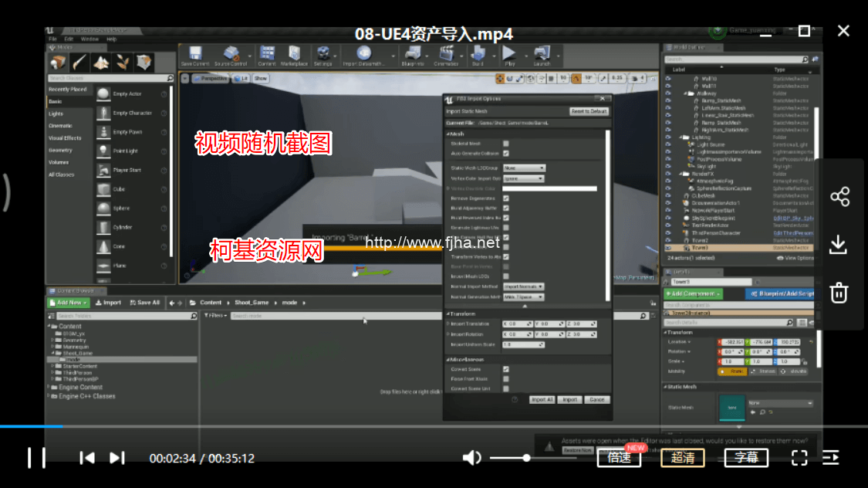Open Content browser toolbar icon
This screenshot has height=488, width=868.
267,56
